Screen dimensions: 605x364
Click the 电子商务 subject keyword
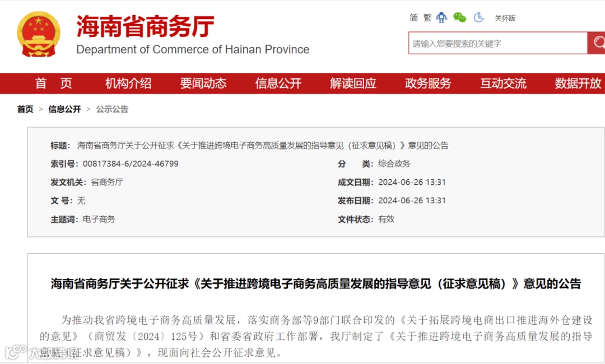click(99, 220)
